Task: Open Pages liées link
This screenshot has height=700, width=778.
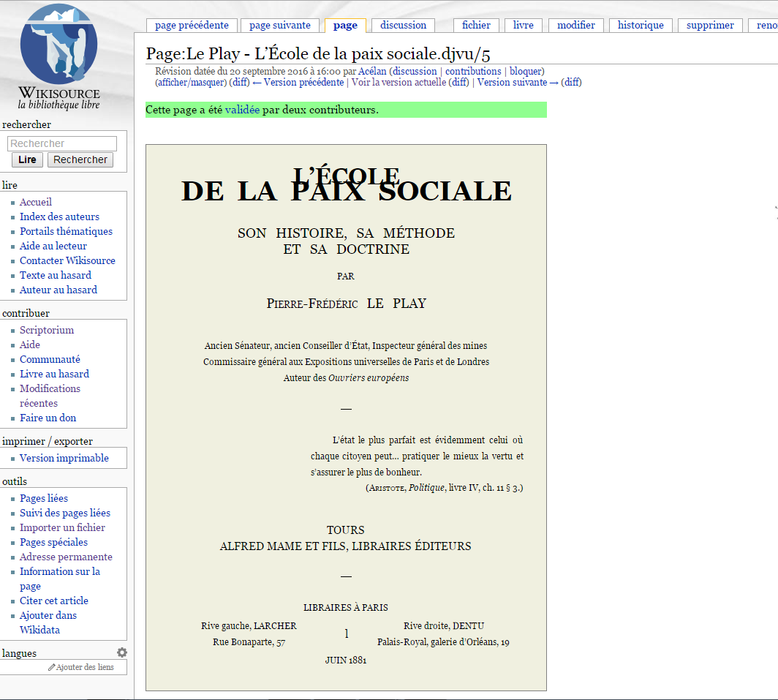Action: tap(44, 498)
